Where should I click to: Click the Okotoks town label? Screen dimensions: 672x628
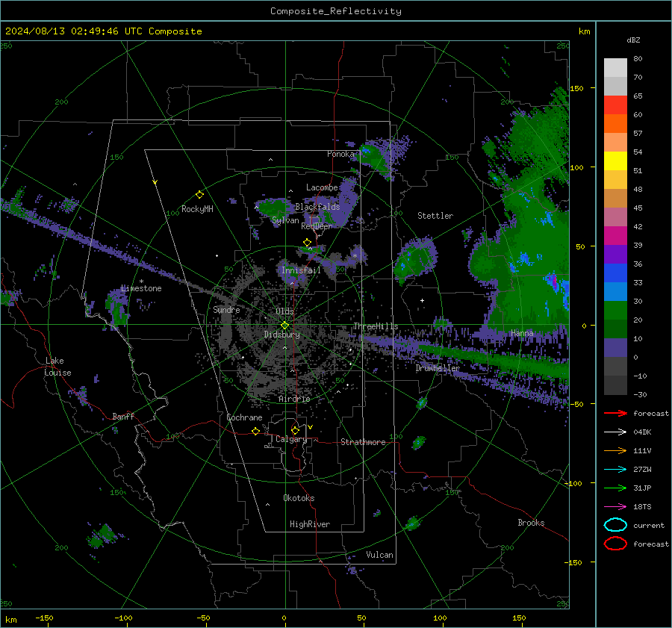(299, 498)
